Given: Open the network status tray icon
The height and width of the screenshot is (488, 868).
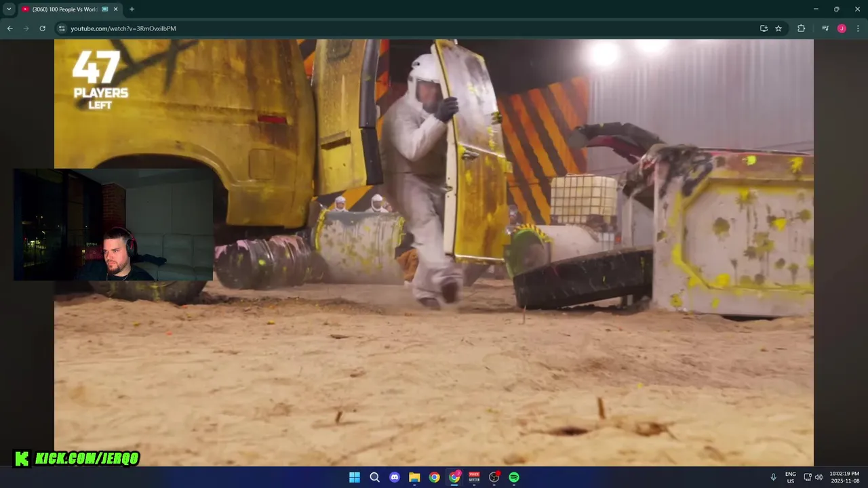Looking at the screenshot, I should 808,477.
